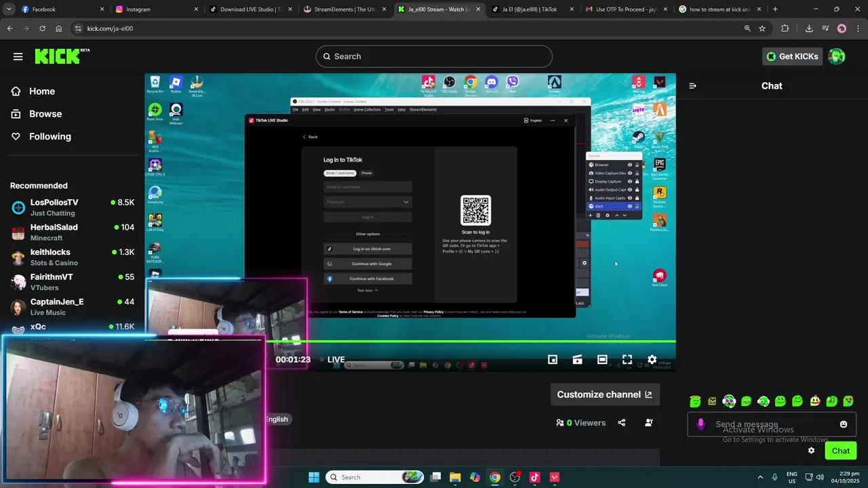The height and width of the screenshot is (488, 868).
Task: Open the zoom magnifier in address bar
Action: [x=747, y=28]
